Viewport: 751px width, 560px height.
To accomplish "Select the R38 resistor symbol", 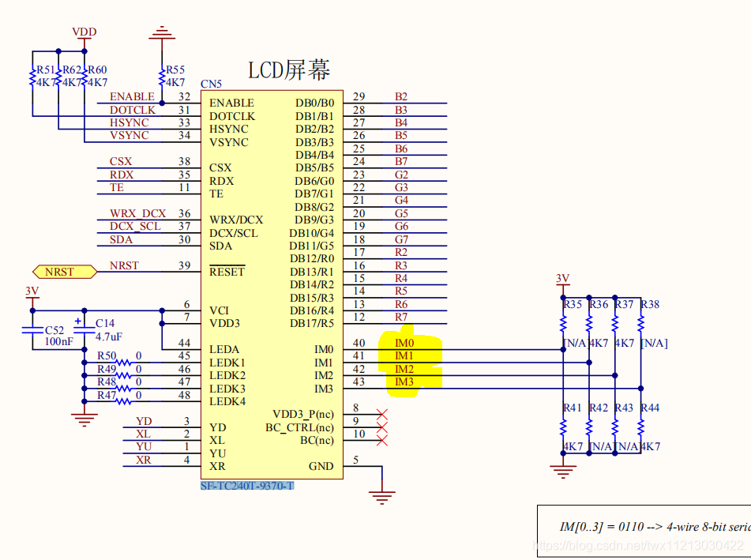I will click(x=641, y=323).
